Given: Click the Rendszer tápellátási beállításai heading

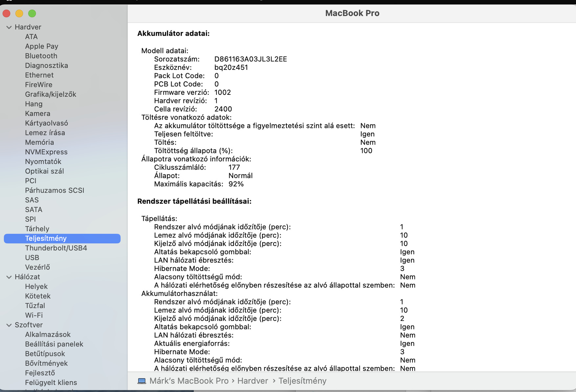Looking at the screenshot, I should [194, 201].
